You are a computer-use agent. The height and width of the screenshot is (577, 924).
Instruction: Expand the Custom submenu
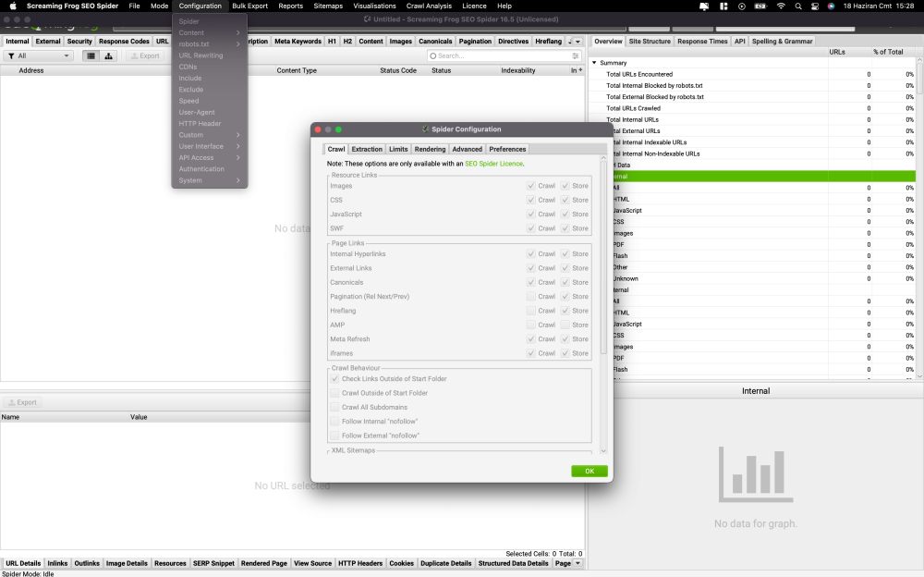tap(209, 135)
